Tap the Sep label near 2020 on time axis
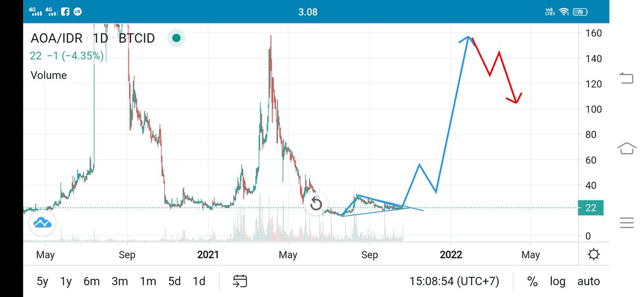This screenshot has width=644, height=297. [127, 255]
